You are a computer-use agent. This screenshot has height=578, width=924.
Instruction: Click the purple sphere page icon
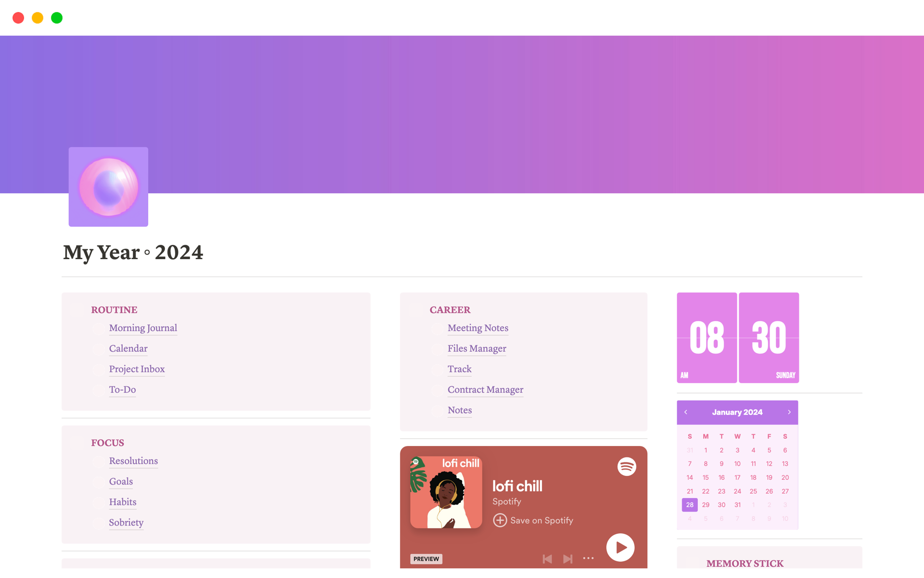[x=108, y=186]
